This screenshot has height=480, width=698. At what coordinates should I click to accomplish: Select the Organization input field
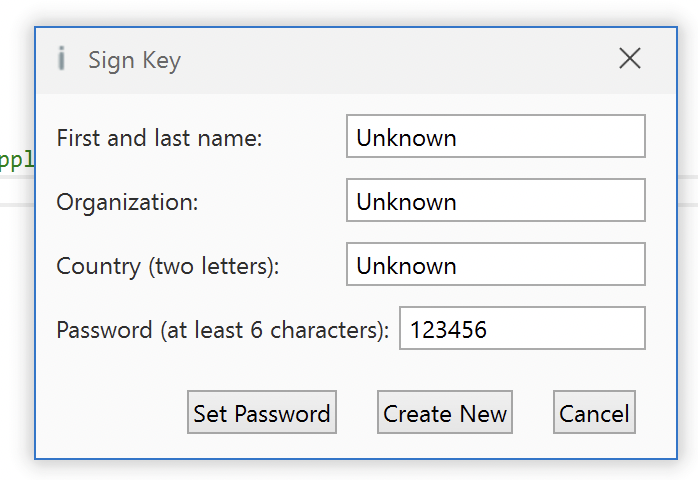pos(495,201)
